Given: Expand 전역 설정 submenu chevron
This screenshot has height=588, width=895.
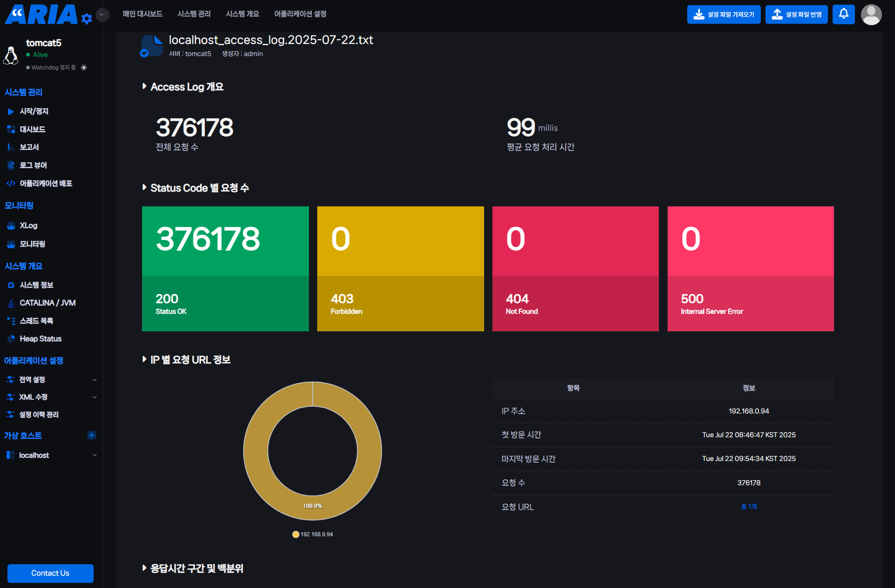Looking at the screenshot, I should (x=95, y=380).
